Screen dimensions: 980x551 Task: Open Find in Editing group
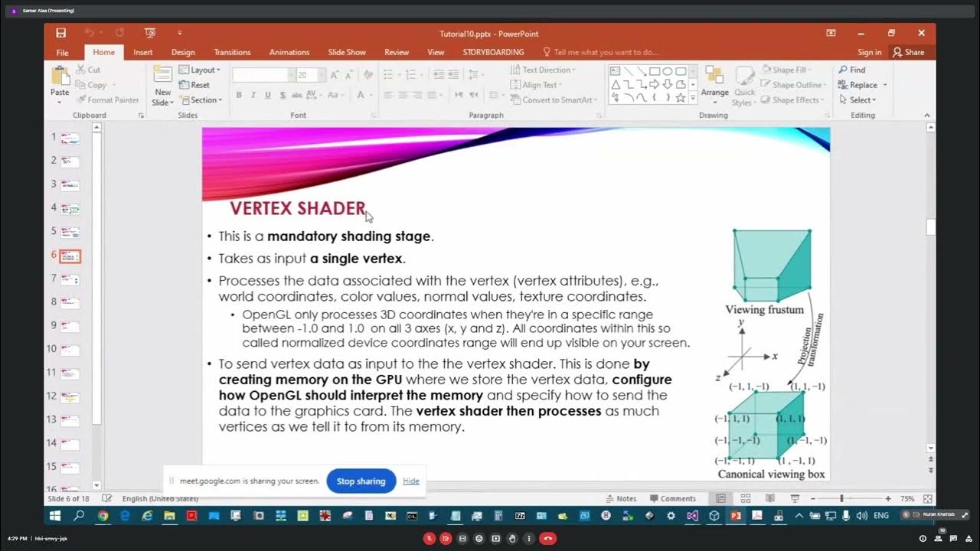pyautogui.click(x=852, y=70)
